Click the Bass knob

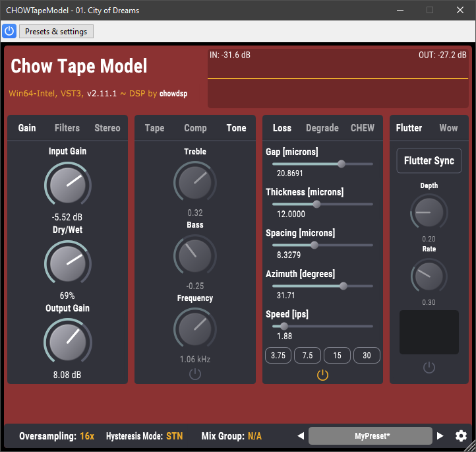coord(195,256)
